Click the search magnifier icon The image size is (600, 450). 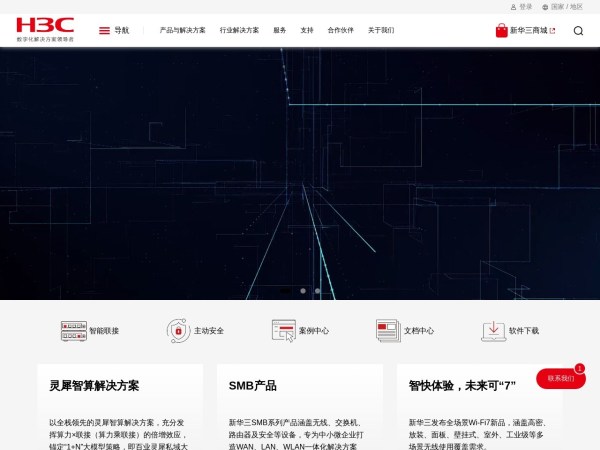(x=578, y=30)
